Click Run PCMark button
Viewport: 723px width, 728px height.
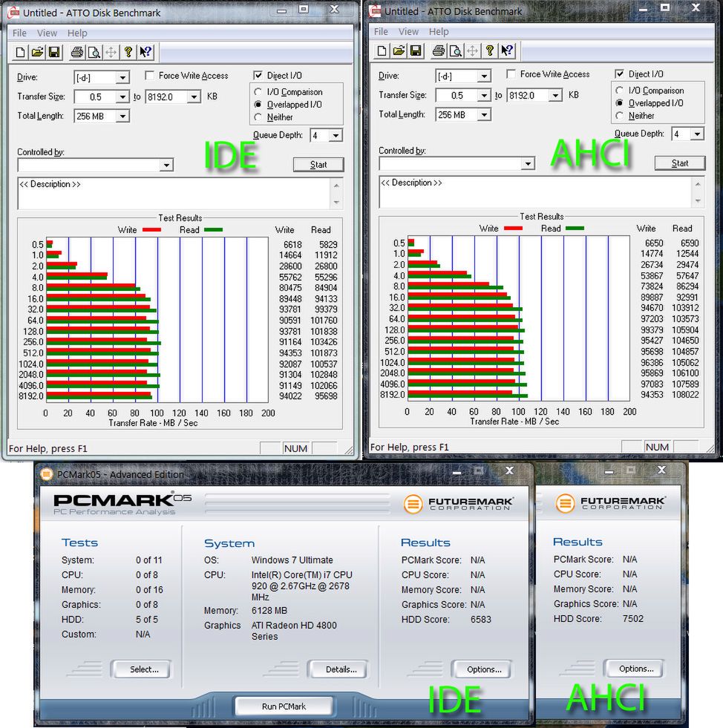[284, 706]
